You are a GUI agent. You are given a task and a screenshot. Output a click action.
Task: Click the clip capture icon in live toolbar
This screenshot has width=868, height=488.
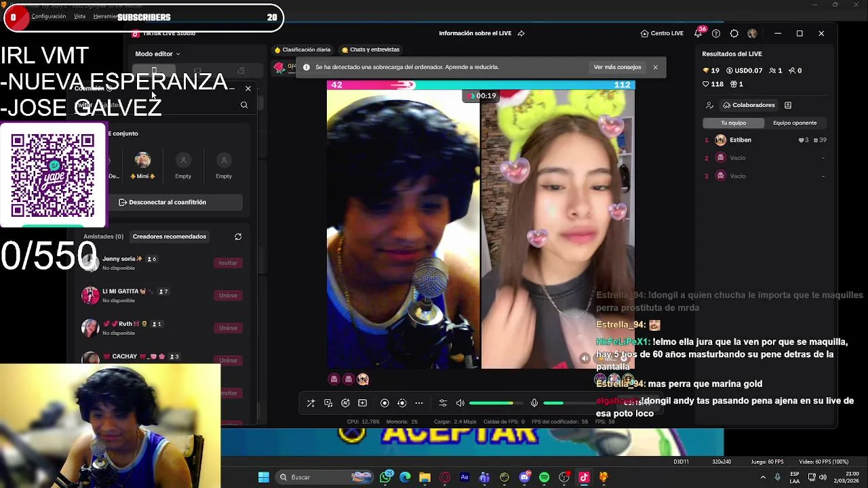pyautogui.click(x=401, y=403)
